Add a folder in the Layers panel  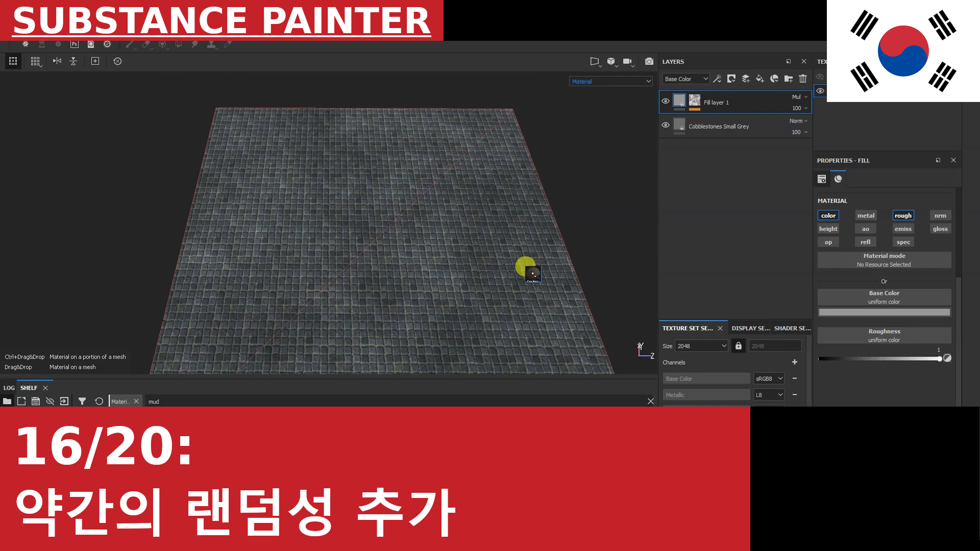coord(789,79)
